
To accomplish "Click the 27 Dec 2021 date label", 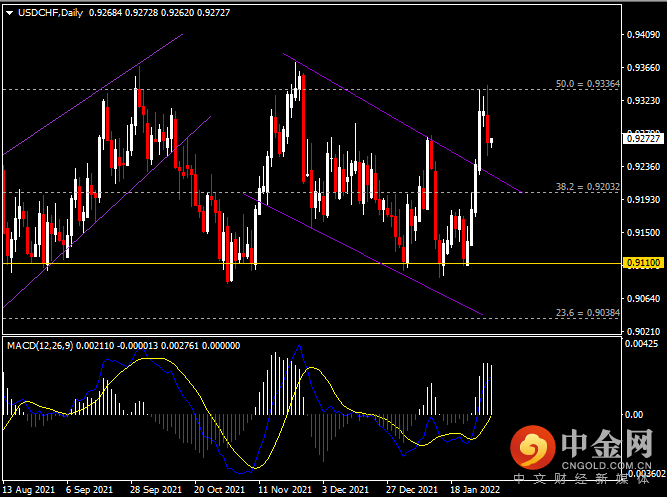I will pyautogui.click(x=412, y=489).
